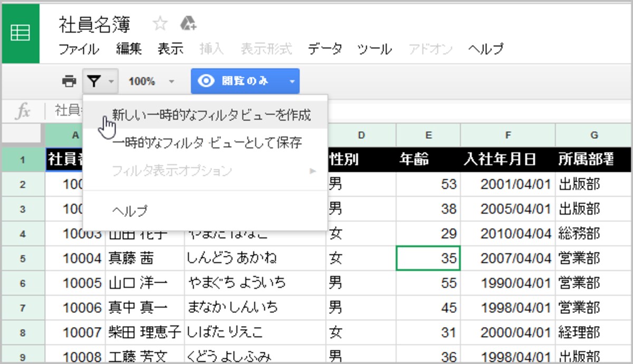
Task: Select the 2005/04/01 date cell
Action: 508,209
